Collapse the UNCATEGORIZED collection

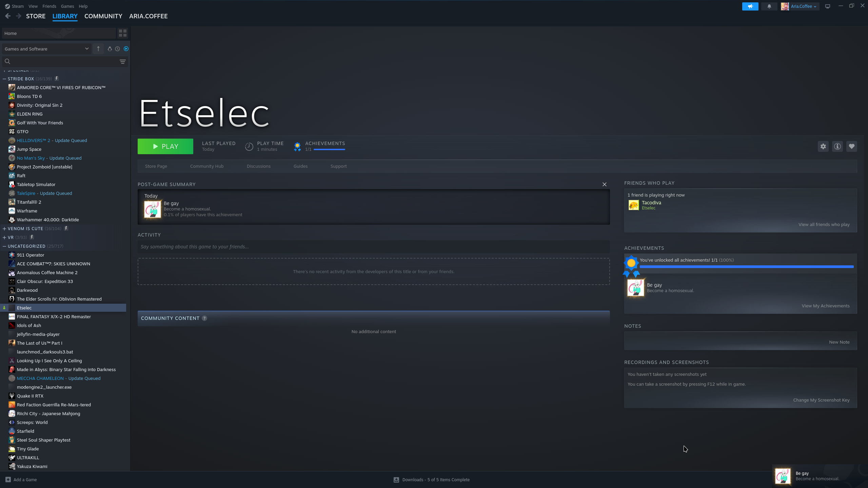pyautogui.click(x=4, y=246)
